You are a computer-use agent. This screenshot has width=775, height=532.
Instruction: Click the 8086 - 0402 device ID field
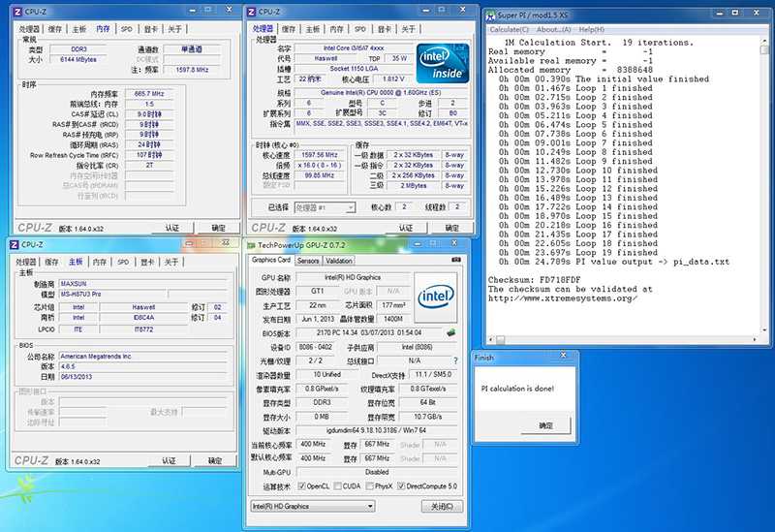316,347
